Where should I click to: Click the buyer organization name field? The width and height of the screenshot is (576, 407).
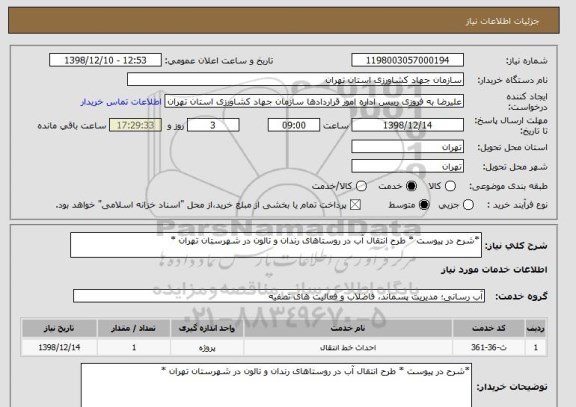click(x=295, y=79)
